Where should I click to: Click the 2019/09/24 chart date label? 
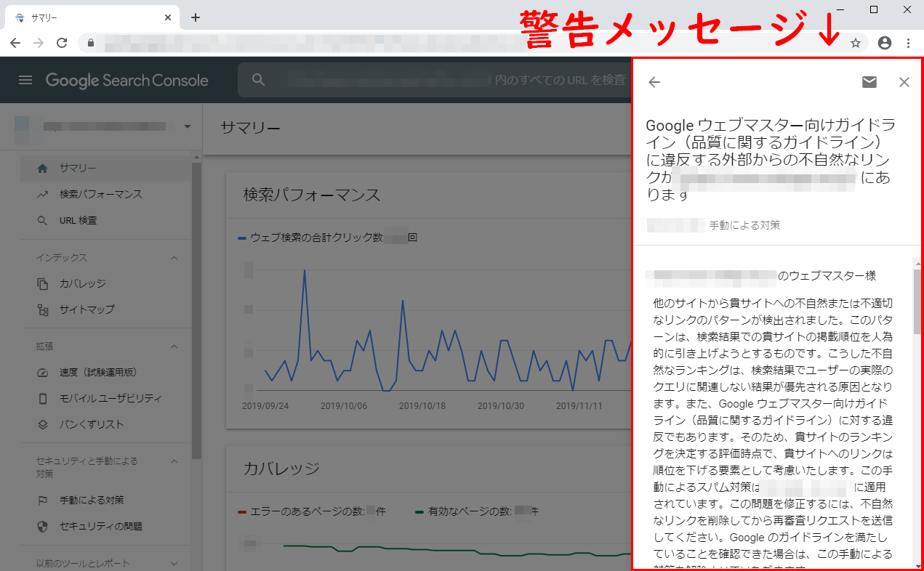pos(265,405)
